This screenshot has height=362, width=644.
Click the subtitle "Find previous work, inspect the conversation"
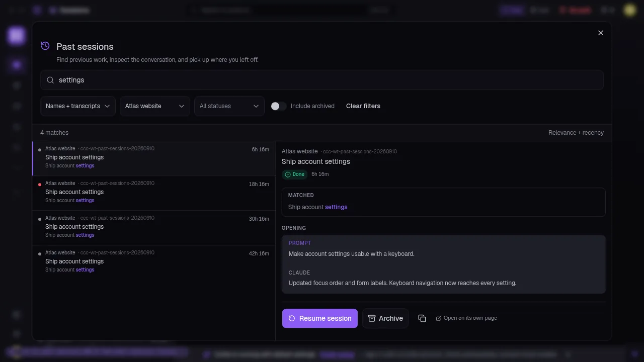coord(157,60)
